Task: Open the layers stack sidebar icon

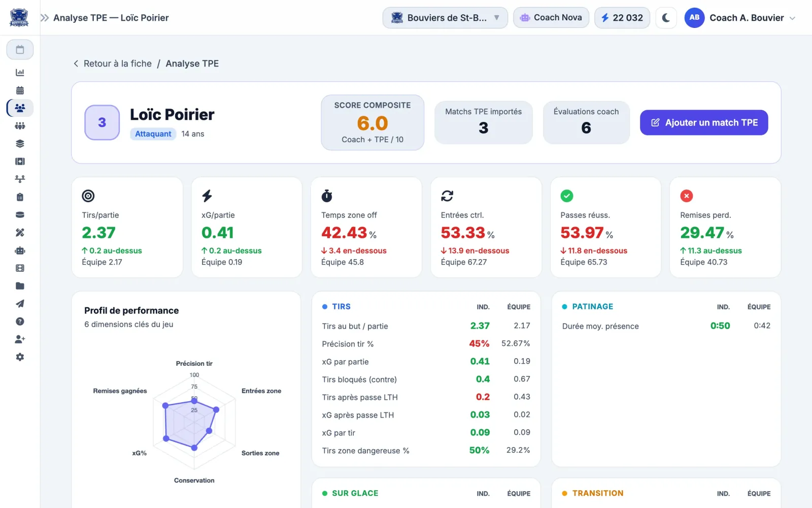Action: [x=20, y=144]
